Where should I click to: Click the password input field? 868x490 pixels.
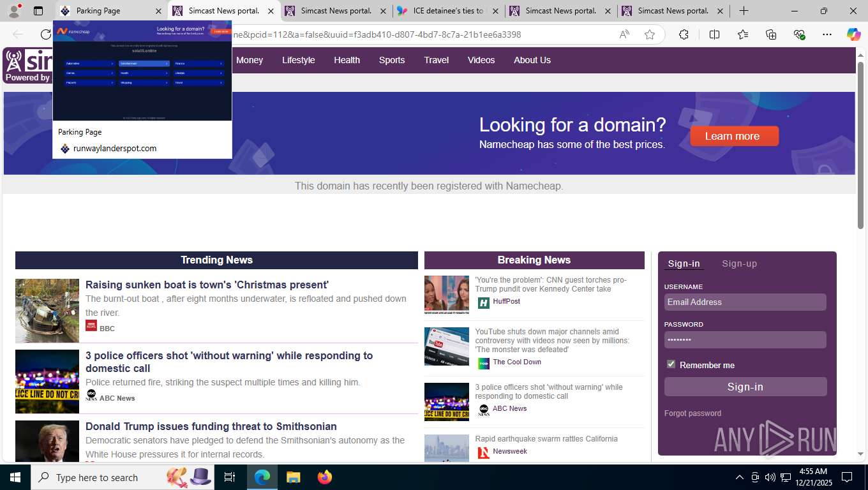(x=745, y=339)
